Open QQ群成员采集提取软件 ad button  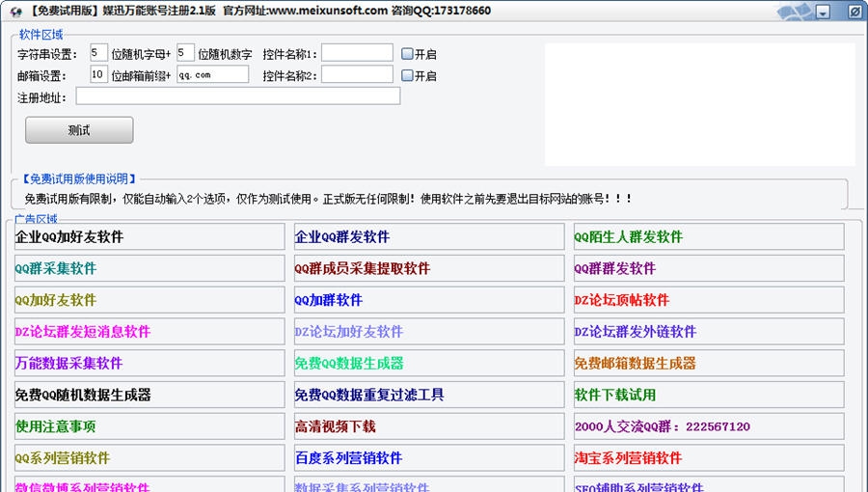[x=429, y=268]
